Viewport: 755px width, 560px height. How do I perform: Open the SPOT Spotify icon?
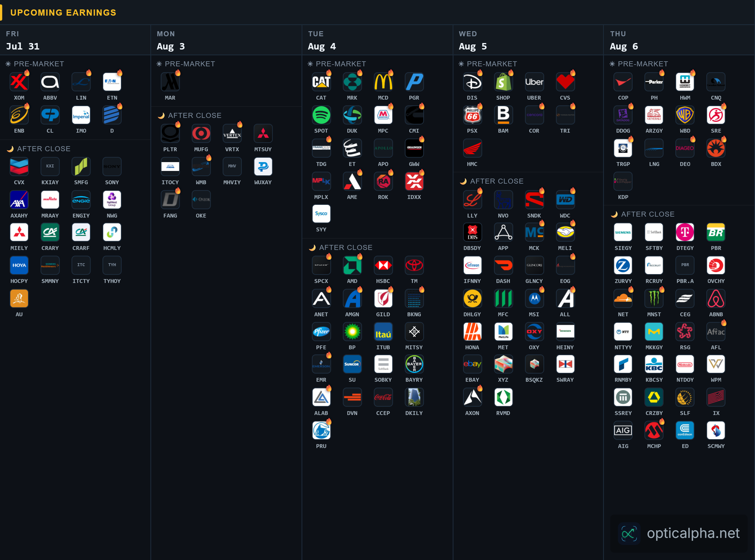pos(321,115)
